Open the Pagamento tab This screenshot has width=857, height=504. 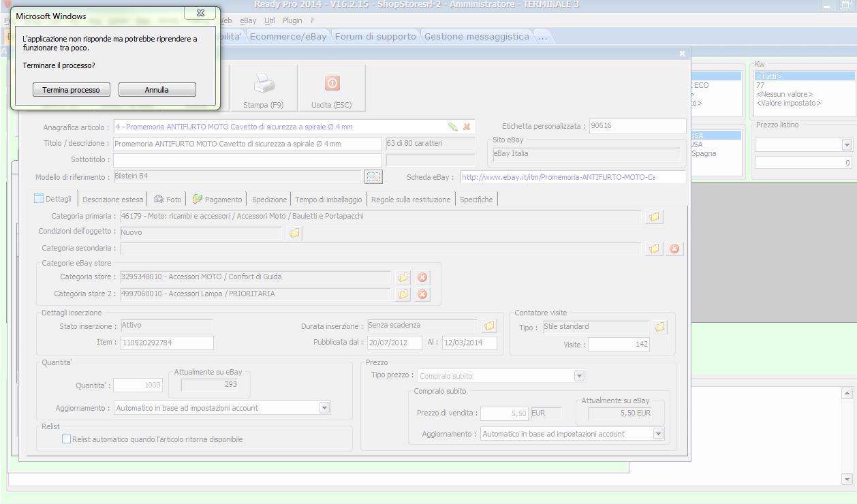point(217,200)
